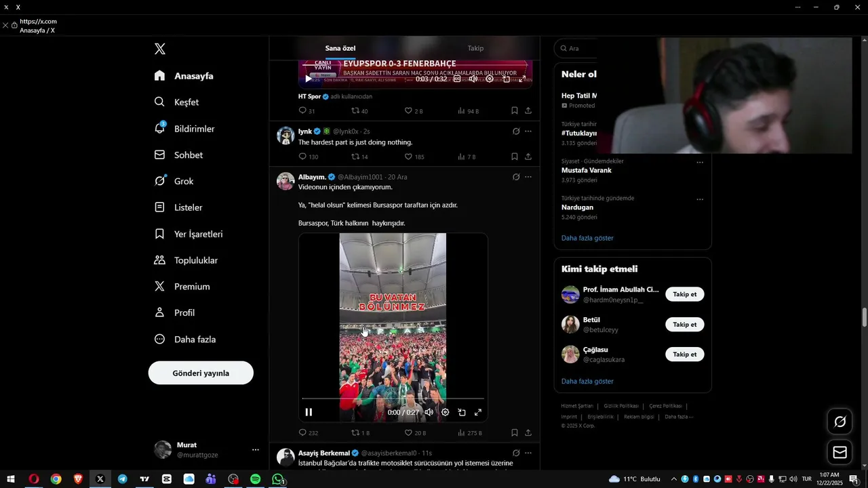Image resolution: width=868 pixels, height=488 pixels.
Task: Open Brave browser from the taskbar
Action: click(78, 479)
